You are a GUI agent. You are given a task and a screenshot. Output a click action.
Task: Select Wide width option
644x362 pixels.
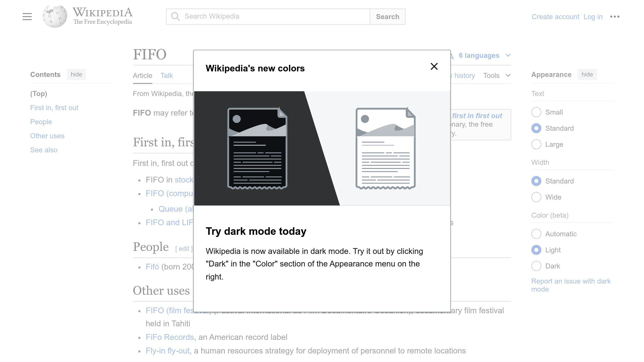(536, 197)
